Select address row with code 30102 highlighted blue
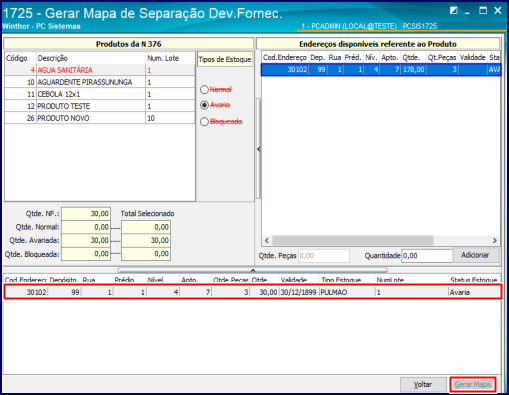Image resolution: width=509 pixels, height=395 pixels. (x=381, y=70)
